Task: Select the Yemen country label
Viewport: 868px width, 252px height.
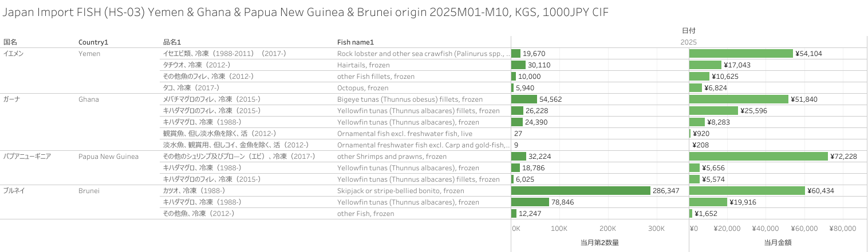Action: click(x=89, y=54)
